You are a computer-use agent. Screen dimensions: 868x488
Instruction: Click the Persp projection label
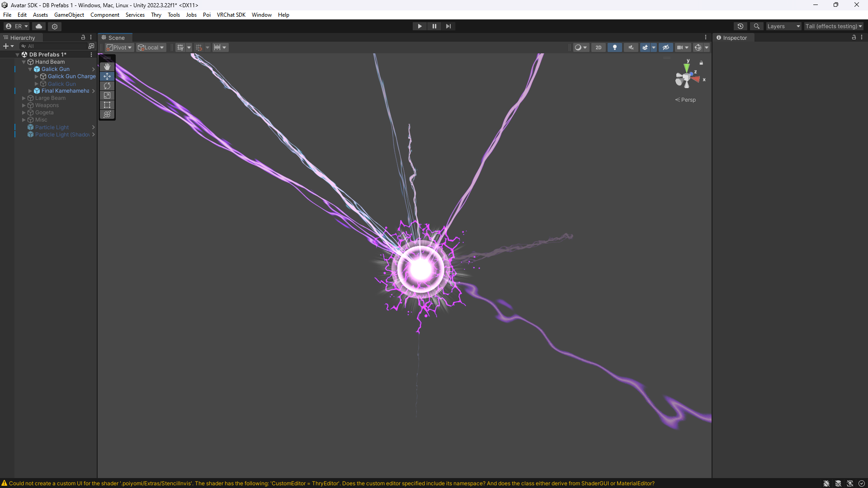[688, 100]
